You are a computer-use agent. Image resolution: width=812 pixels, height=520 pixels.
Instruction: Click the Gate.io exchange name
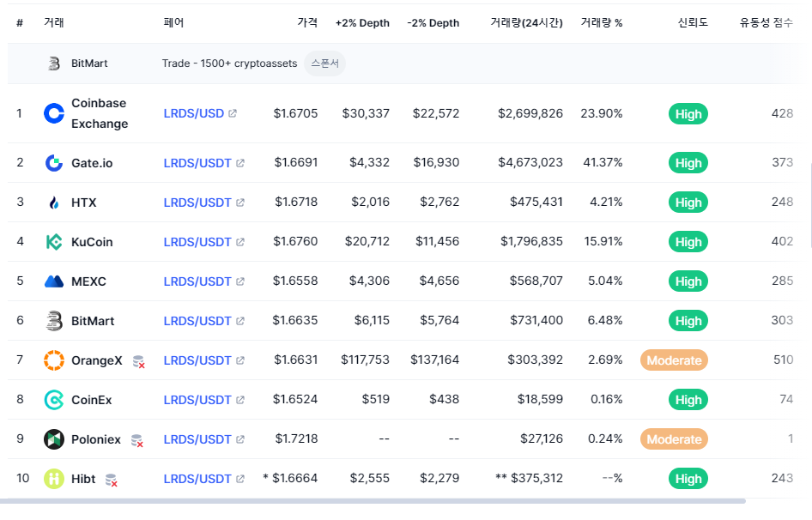pyautogui.click(x=92, y=163)
